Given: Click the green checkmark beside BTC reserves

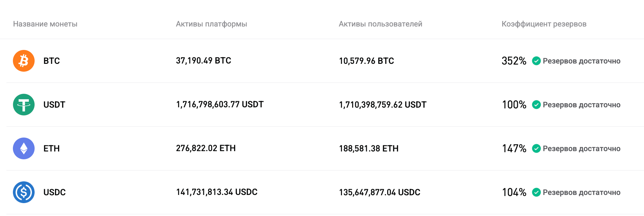Looking at the screenshot, I should coord(536,61).
